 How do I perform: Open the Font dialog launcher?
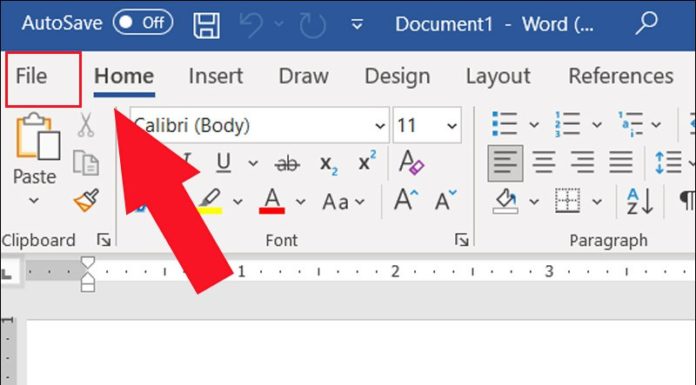click(x=462, y=240)
